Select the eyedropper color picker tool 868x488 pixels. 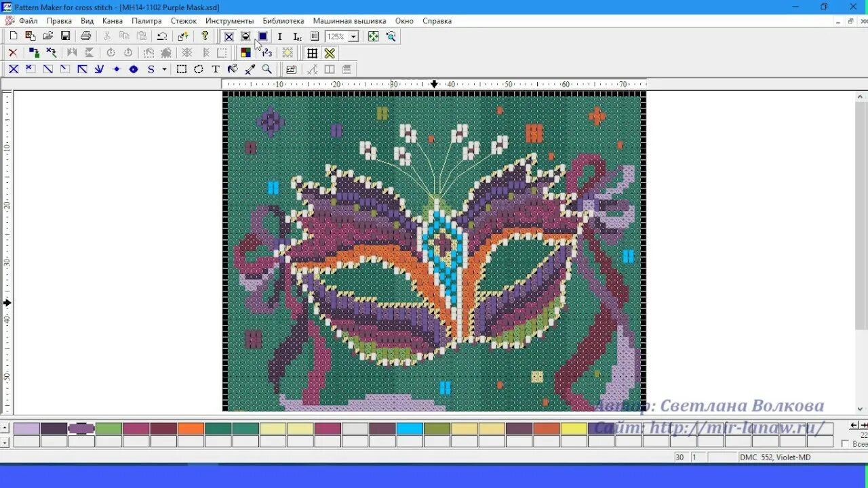pyautogui.click(x=249, y=68)
